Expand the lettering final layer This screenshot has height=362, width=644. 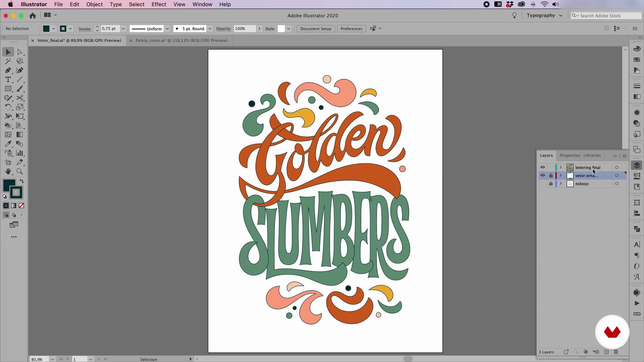[x=560, y=167]
